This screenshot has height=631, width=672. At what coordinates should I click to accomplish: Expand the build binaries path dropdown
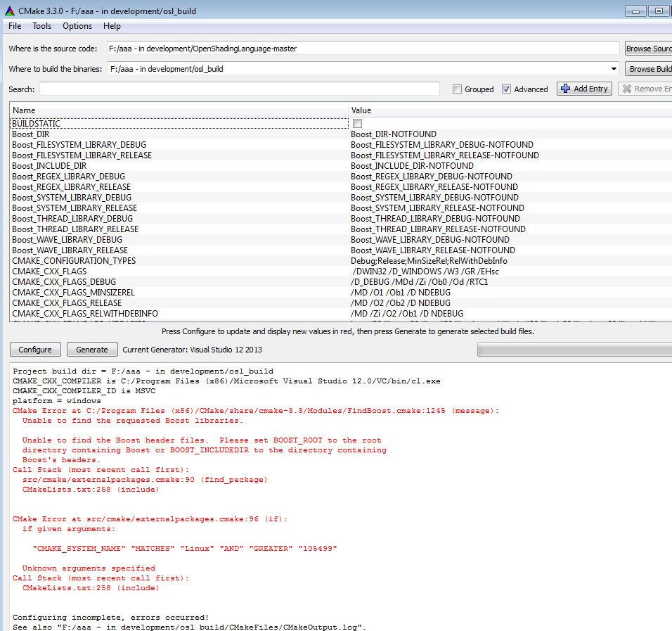614,69
